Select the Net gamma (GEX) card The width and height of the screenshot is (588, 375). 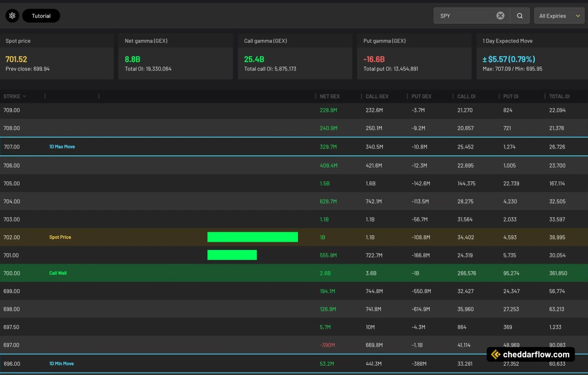[175, 56]
